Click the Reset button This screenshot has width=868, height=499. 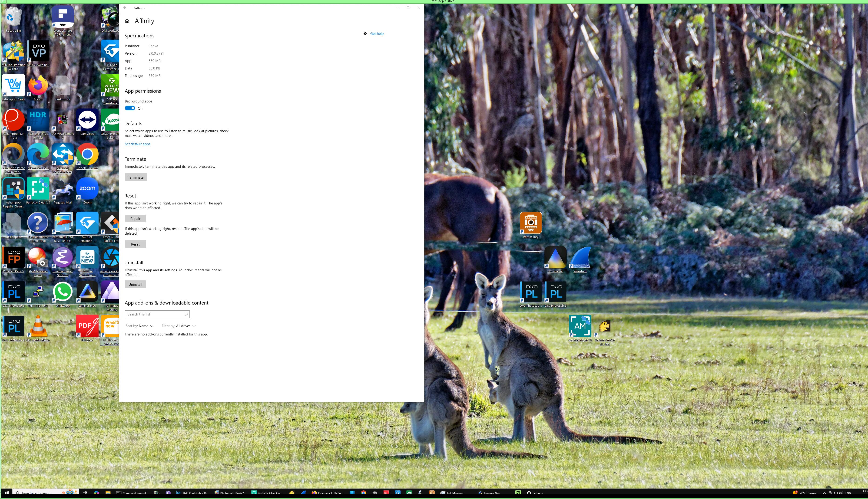(135, 244)
